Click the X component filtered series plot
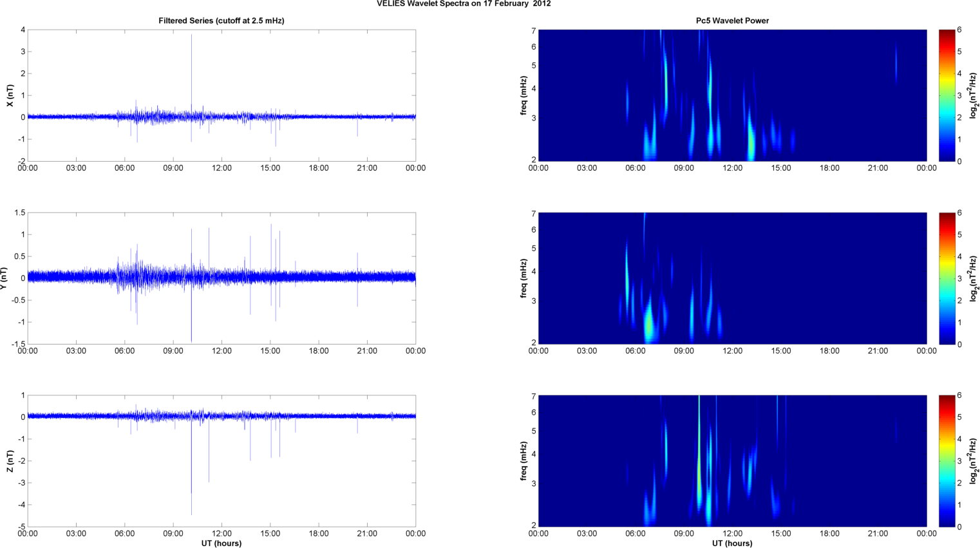 point(221,95)
